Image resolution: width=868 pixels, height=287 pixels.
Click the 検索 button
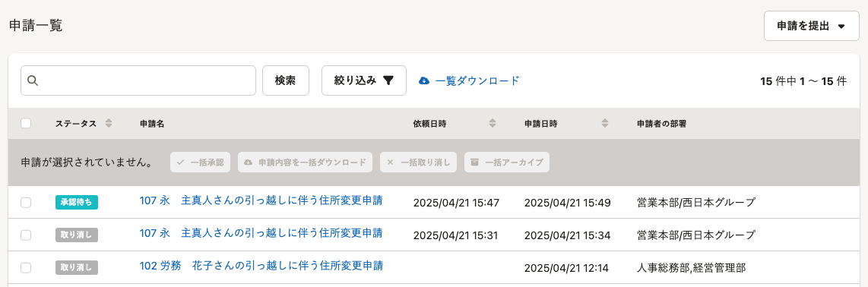point(286,80)
